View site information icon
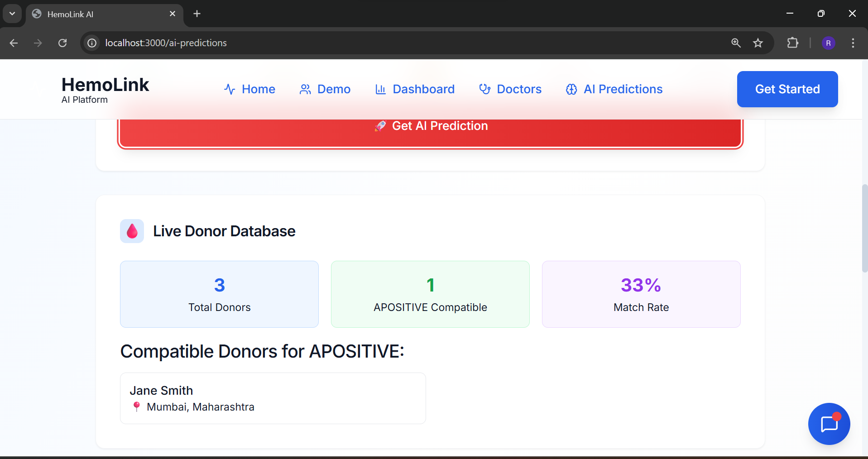Image resolution: width=868 pixels, height=459 pixels. click(92, 43)
